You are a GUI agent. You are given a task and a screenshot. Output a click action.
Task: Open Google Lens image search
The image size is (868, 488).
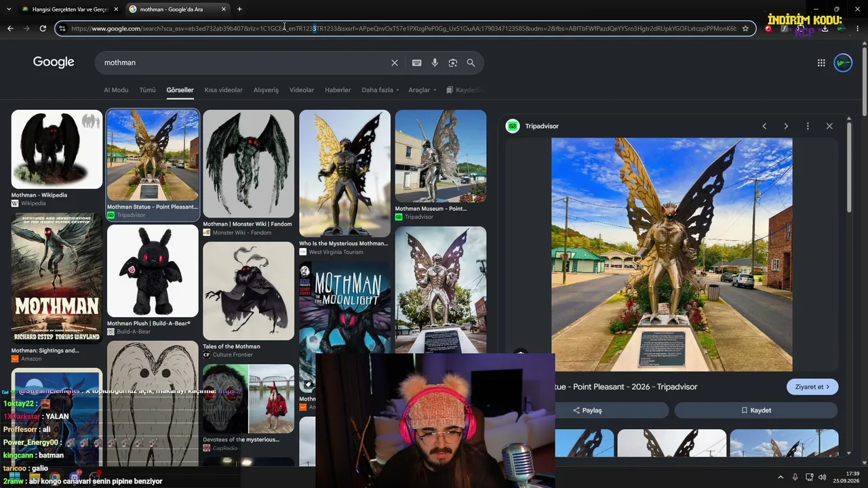click(x=452, y=62)
